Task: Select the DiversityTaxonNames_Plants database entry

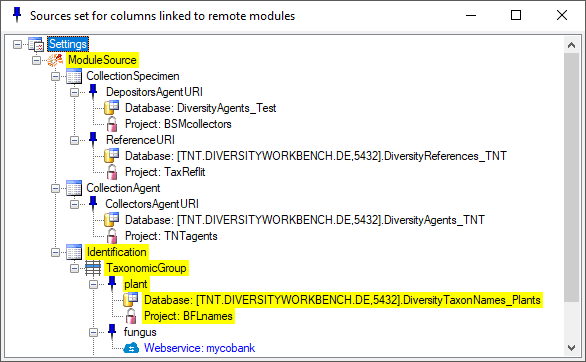Action: click(x=342, y=300)
